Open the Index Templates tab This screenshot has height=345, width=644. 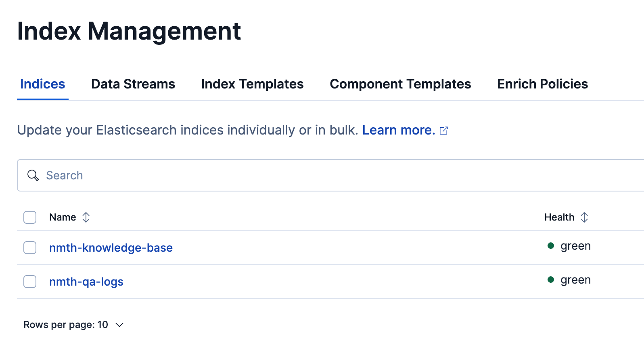(252, 84)
